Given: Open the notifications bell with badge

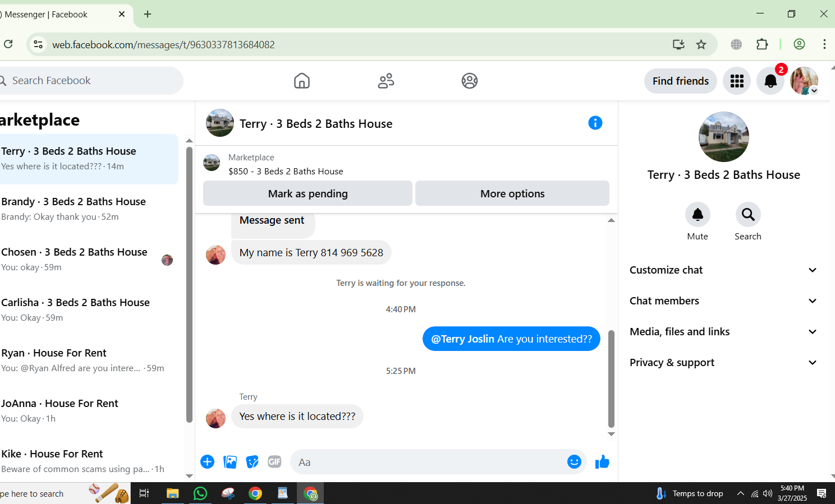Looking at the screenshot, I should click(770, 81).
